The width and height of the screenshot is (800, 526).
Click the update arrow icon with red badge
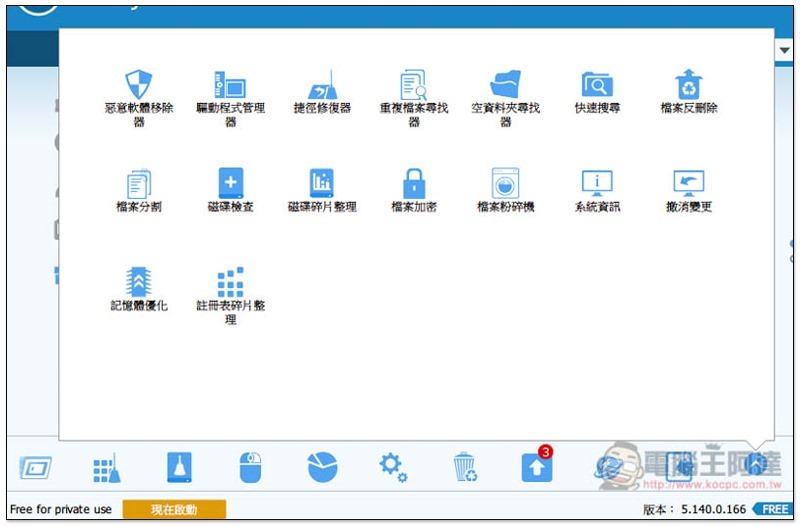[x=536, y=467]
